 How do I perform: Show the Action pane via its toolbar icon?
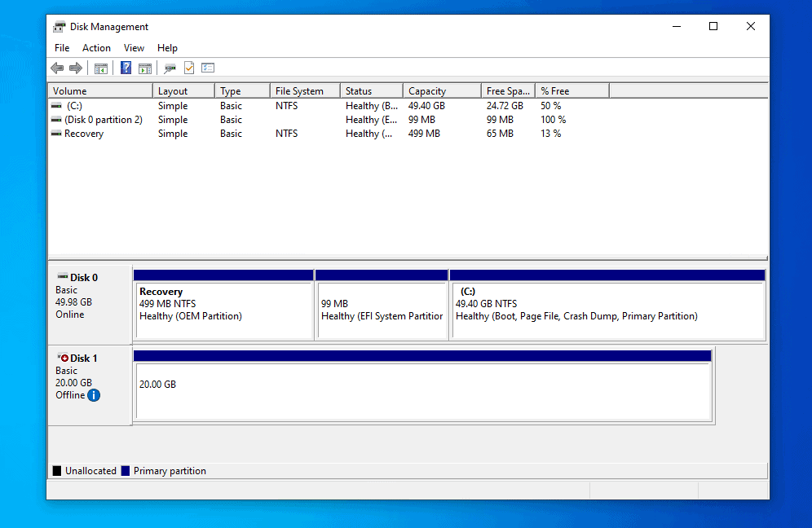pos(145,68)
